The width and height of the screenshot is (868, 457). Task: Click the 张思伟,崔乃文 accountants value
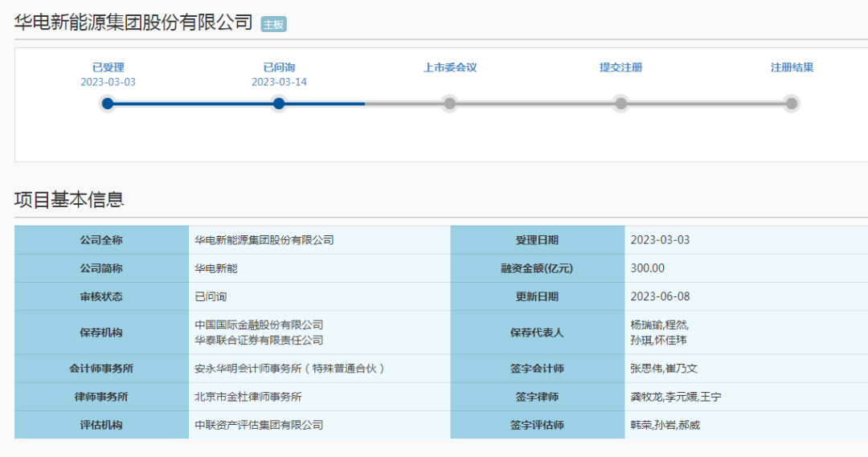(x=664, y=369)
